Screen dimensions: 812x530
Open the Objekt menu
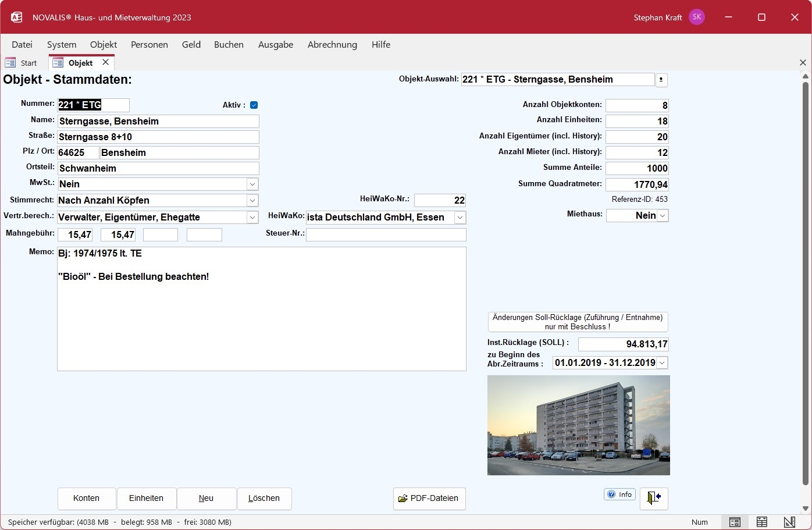(x=104, y=44)
